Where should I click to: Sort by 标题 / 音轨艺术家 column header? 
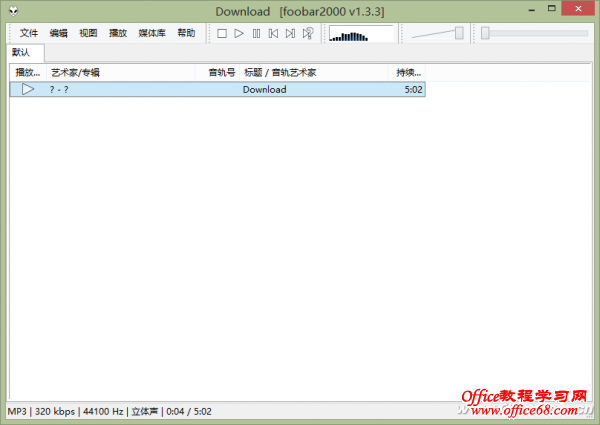pos(314,72)
